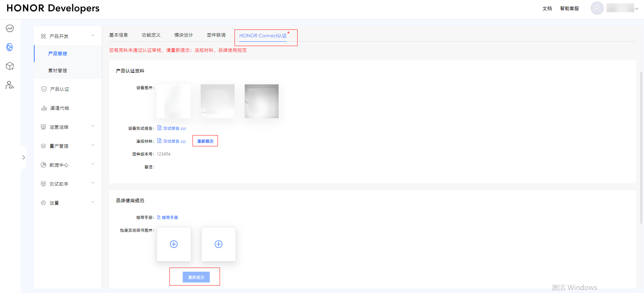Expand the 运营运维 menu

pos(93,127)
